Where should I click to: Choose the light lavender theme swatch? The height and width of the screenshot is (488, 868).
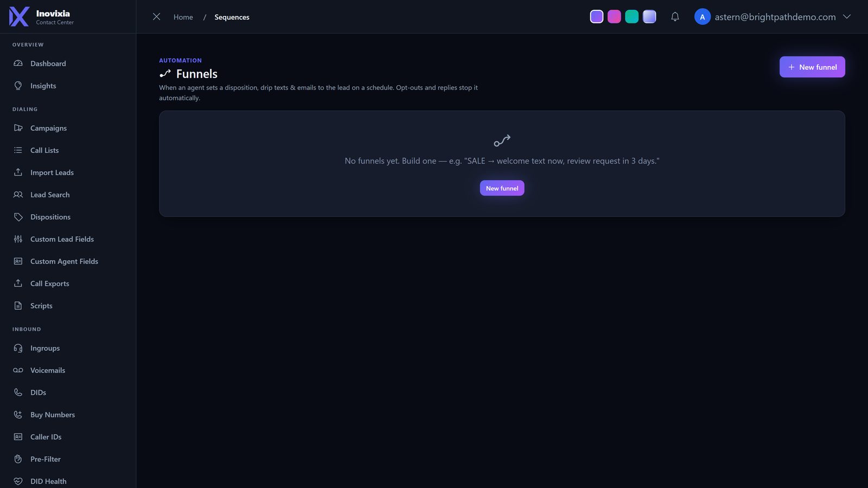649,17
